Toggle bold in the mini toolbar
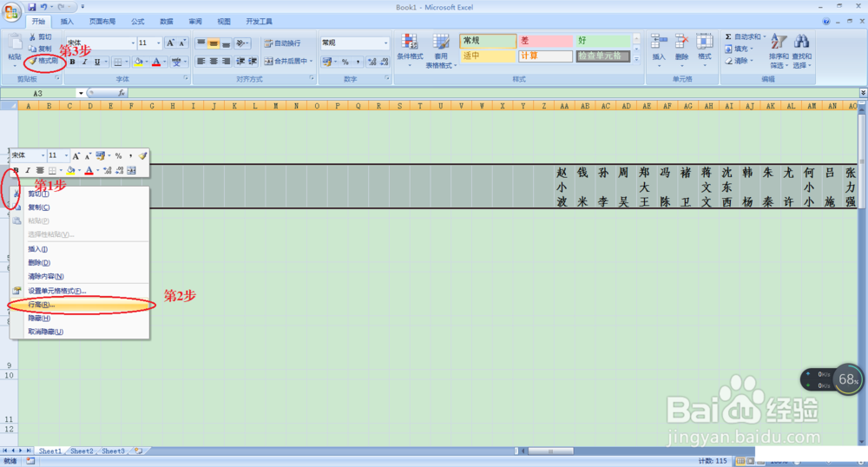This screenshot has height=467, width=868. (16, 170)
